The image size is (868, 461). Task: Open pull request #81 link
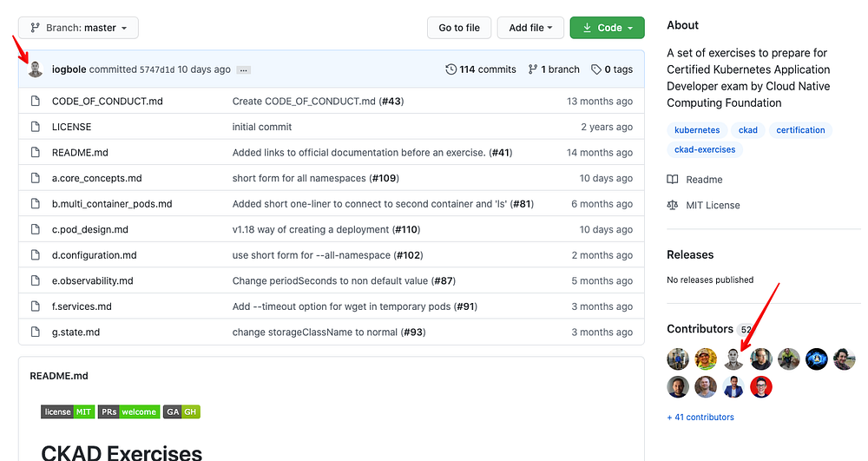[x=522, y=204]
